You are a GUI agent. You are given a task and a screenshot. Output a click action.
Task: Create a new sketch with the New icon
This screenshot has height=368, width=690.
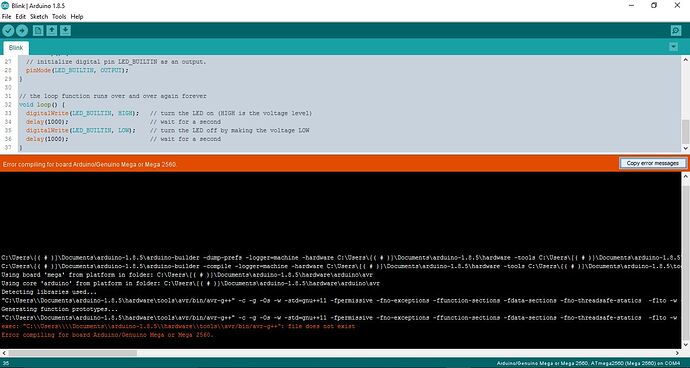point(38,30)
